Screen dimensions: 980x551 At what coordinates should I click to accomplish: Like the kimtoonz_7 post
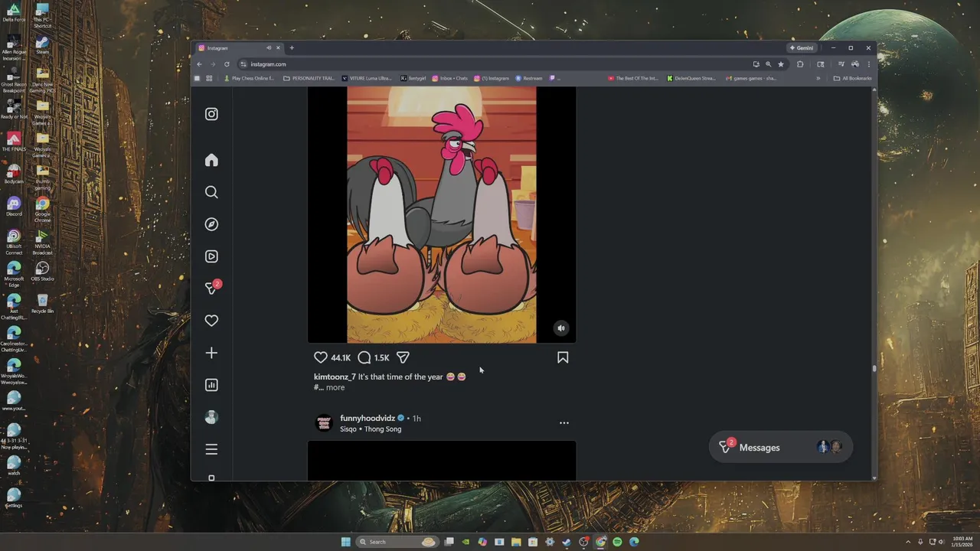[321, 357]
